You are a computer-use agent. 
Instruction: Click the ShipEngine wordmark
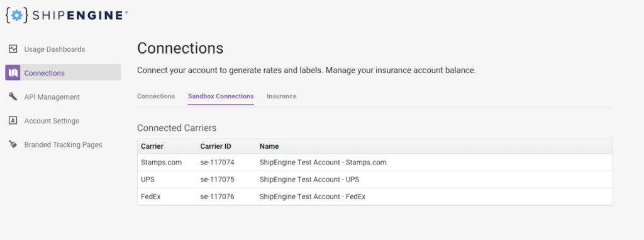point(77,16)
